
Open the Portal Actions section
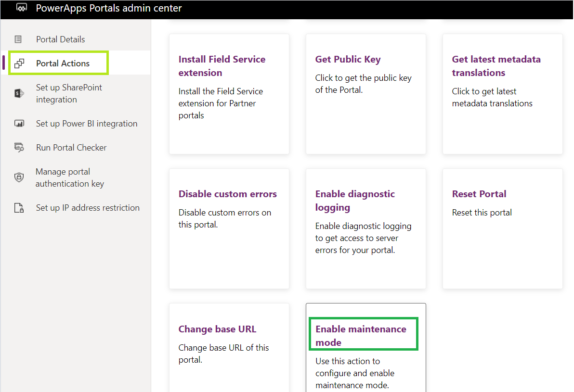tap(63, 63)
